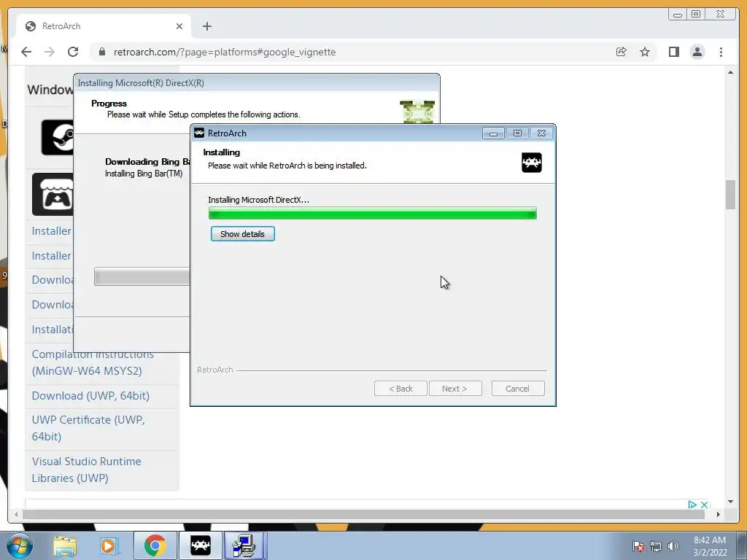This screenshot has height=560, width=747.
Task: Switch to DirectX setup taskbar icon
Action: coord(245,545)
